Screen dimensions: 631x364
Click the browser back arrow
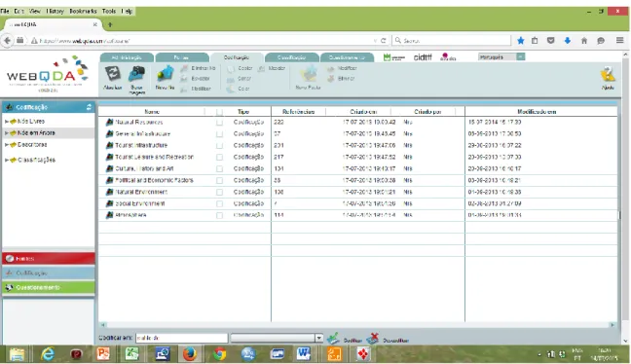(7, 40)
